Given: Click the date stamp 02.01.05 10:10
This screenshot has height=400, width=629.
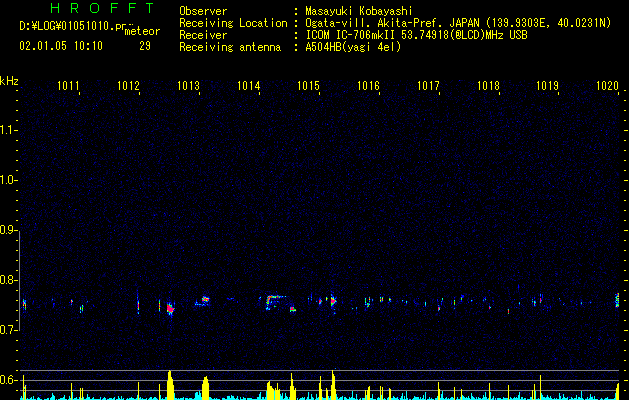Looking at the screenshot, I should (61, 46).
